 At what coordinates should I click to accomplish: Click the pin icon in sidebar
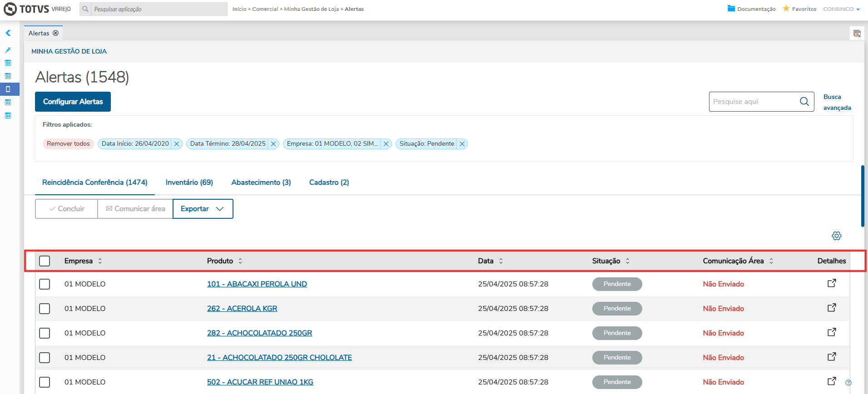8,50
